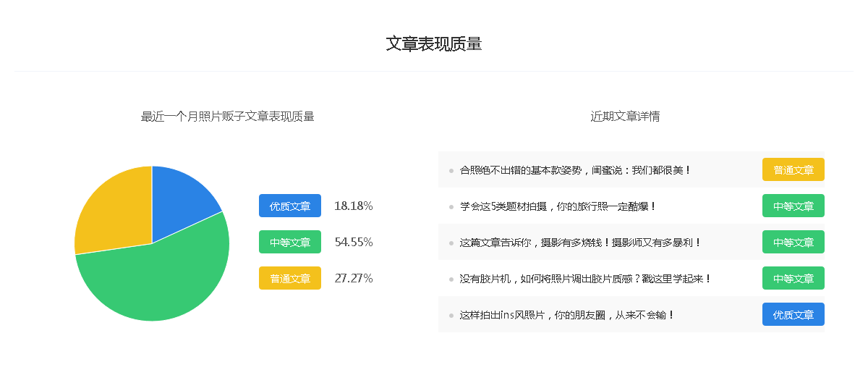Click 中等文章 tag beside the 胶片质感 article
The width and height of the screenshot is (868, 383).
tap(793, 279)
